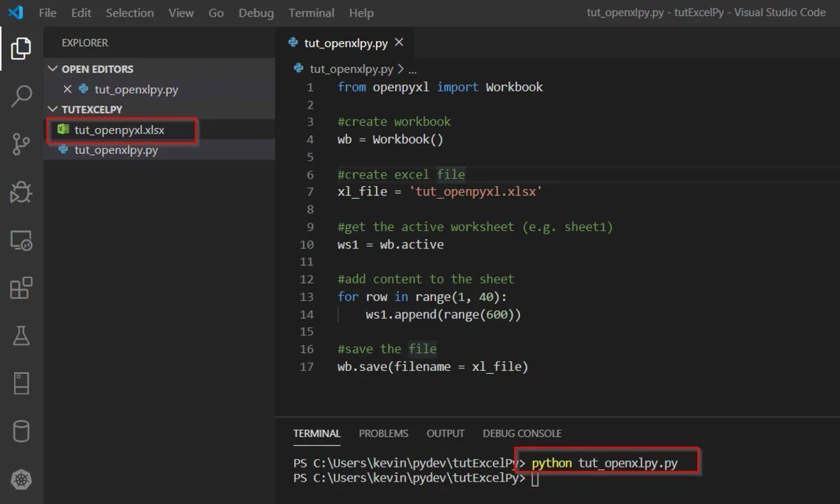Place cursor on 'ws1 = wb.active' line
Screen dimensions: 840x504
pyautogui.click(x=391, y=244)
